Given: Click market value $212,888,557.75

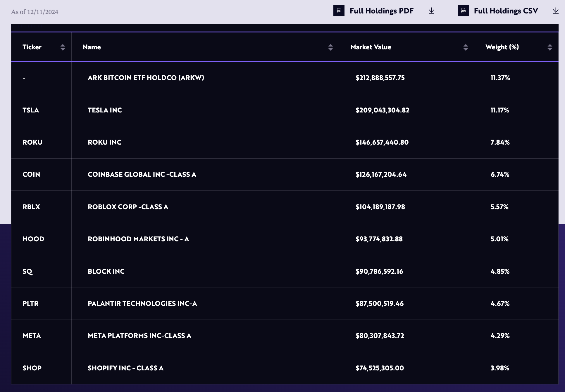Looking at the screenshot, I should click(380, 78).
